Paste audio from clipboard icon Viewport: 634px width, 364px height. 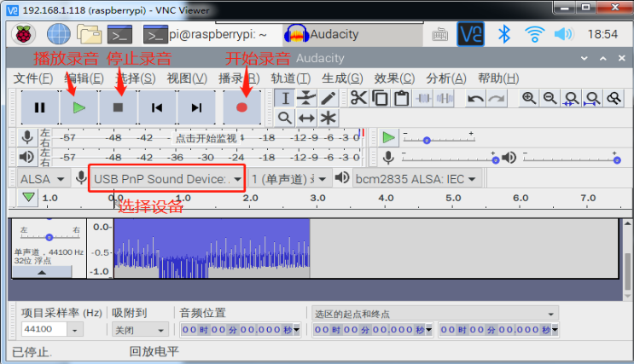[402, 98]
